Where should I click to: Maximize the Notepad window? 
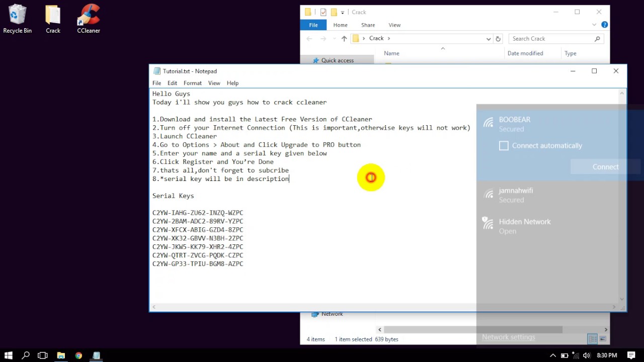coord(594,71)
